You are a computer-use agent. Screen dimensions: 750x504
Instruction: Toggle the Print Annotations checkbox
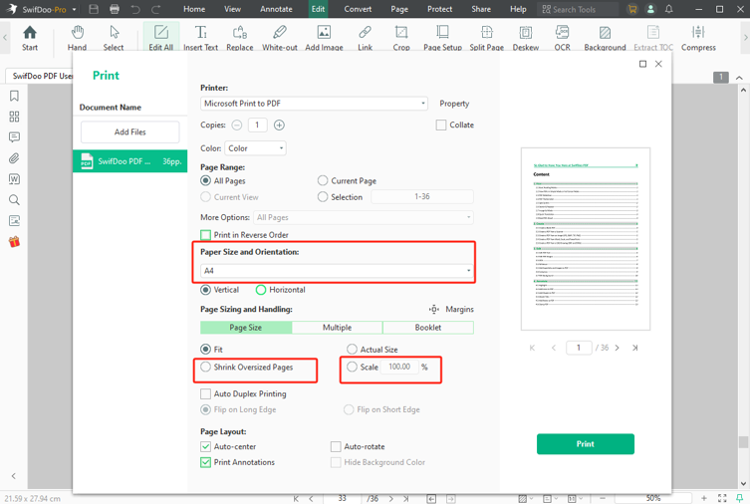click(x=206, y=462)
